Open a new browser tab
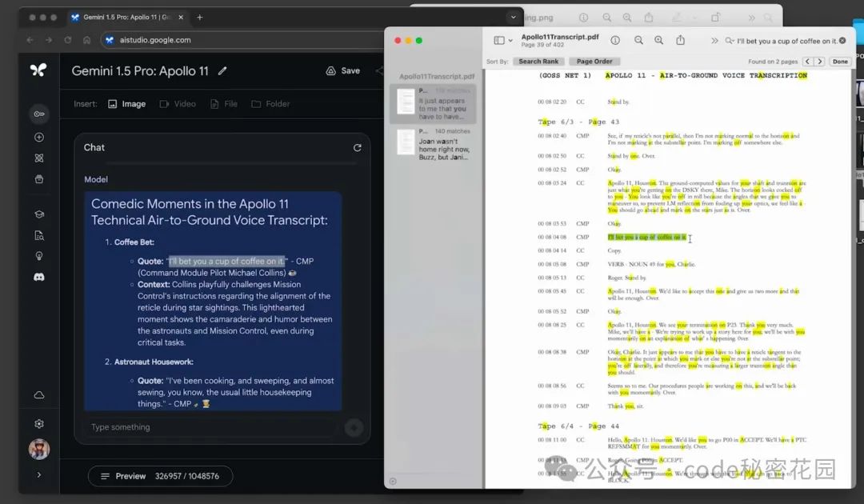Image resolution: width=864 pixels, height=504 pixels. (199, 17)
